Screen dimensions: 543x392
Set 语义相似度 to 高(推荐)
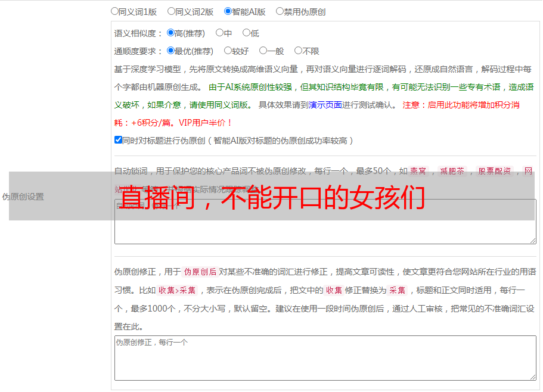point(170,33)
